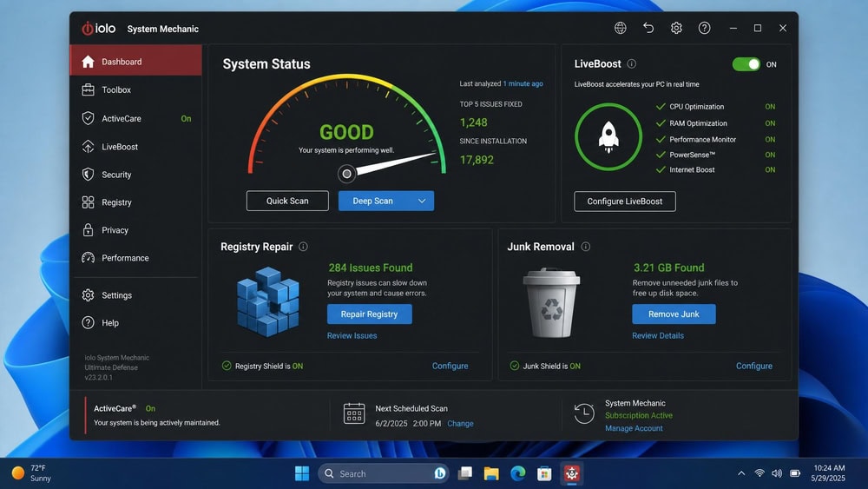
Task: Click the globe language icon in title bar
Action: (620, 28)
